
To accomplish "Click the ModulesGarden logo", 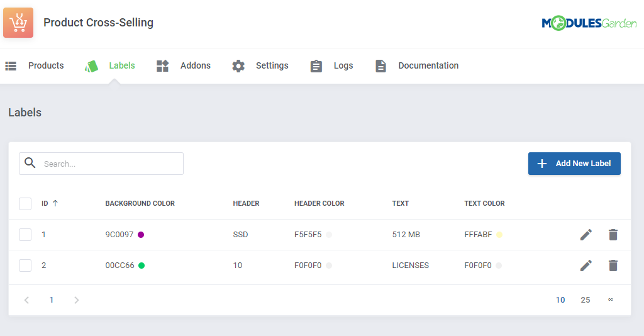I will coord(589,23).
